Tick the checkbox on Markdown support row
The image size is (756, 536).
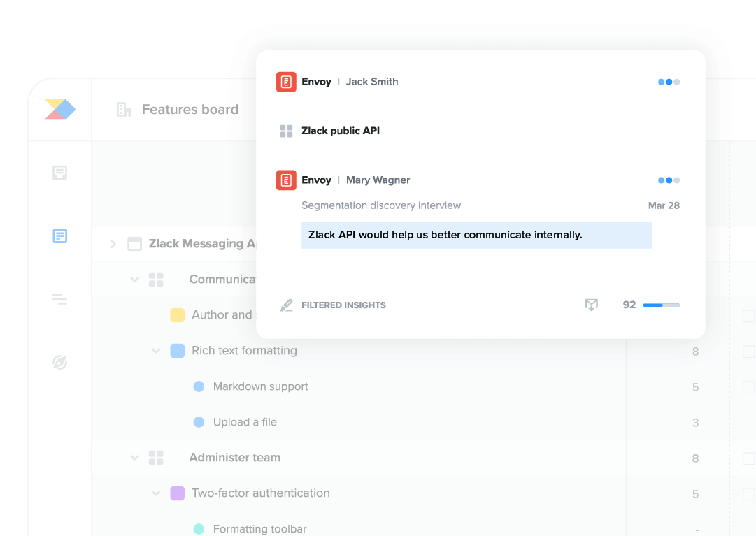[x=749, y=387]
